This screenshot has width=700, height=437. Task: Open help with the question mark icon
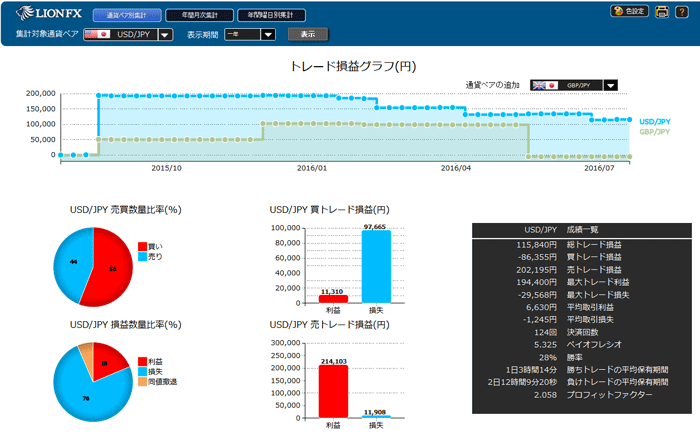[x=682, y=12]
